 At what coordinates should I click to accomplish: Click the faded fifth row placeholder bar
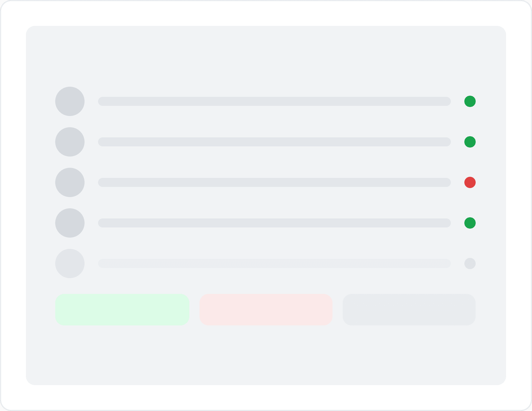274,263
